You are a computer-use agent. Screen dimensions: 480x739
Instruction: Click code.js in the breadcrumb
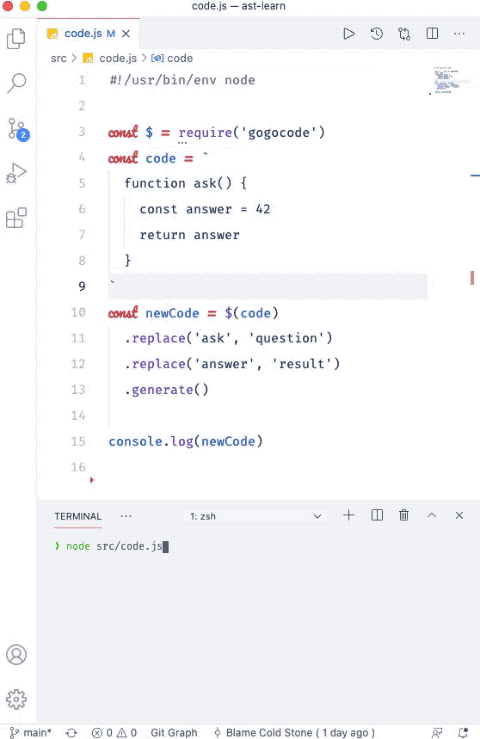point(118,58)
